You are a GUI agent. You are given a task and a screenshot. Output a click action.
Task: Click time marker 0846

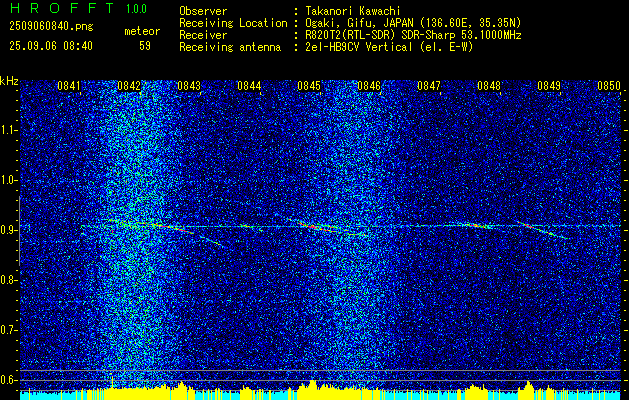pyautogui.click(x=369, y=86)
